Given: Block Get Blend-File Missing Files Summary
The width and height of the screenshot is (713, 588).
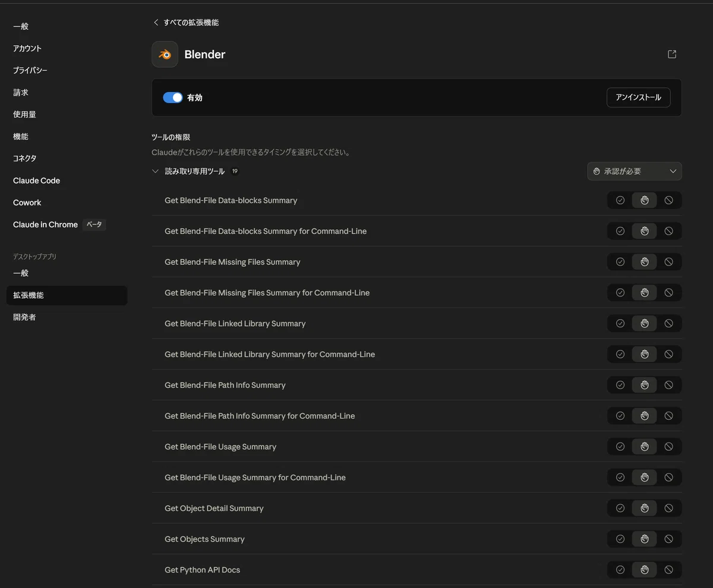Looking at the screenshot, I should coord(668,262).
